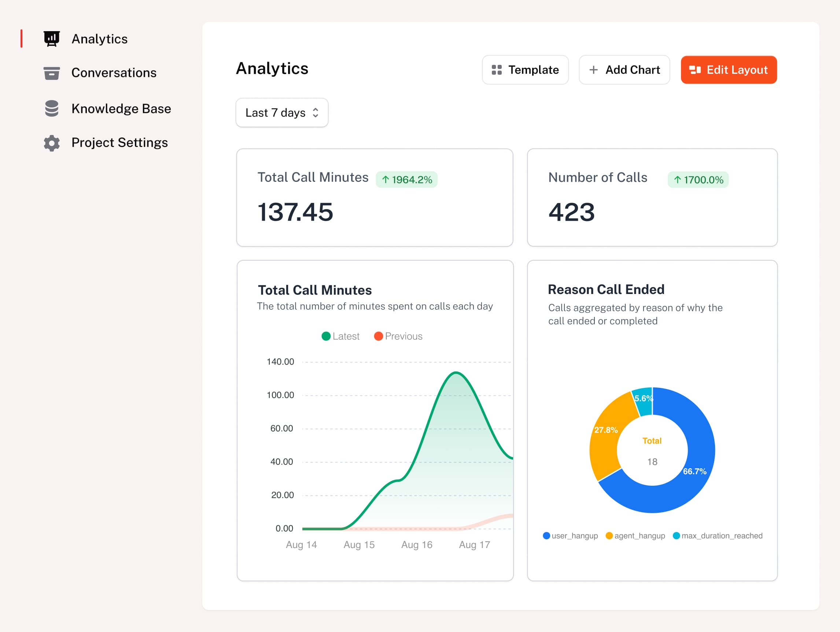Open the Last 7 days dropdown
840x632 pixels.
pyautogui.click(x=282, y=113)
